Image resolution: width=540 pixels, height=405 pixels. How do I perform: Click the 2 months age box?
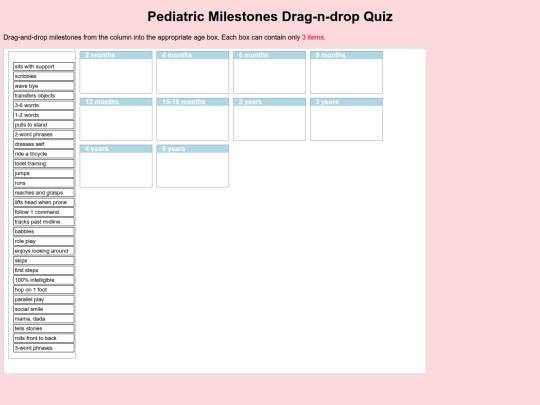pyautogui.click(x=116, y=72)
